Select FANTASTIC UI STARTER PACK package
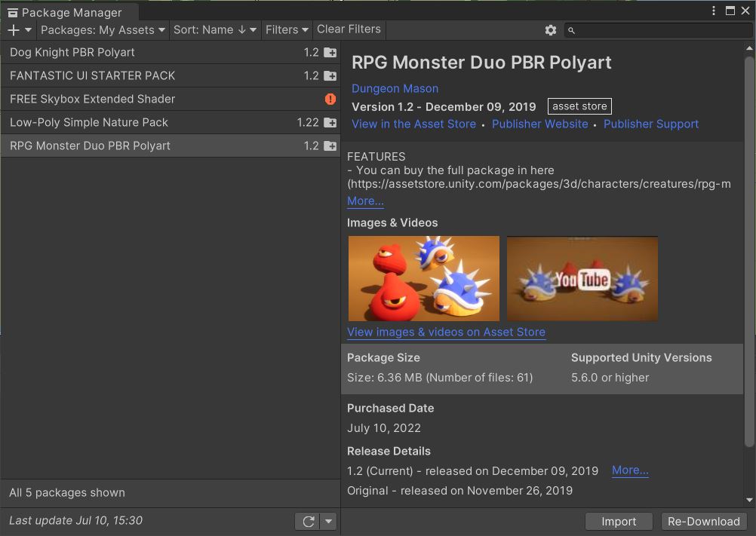The width and height of the screenshot is (756, 536). point(171,75)
